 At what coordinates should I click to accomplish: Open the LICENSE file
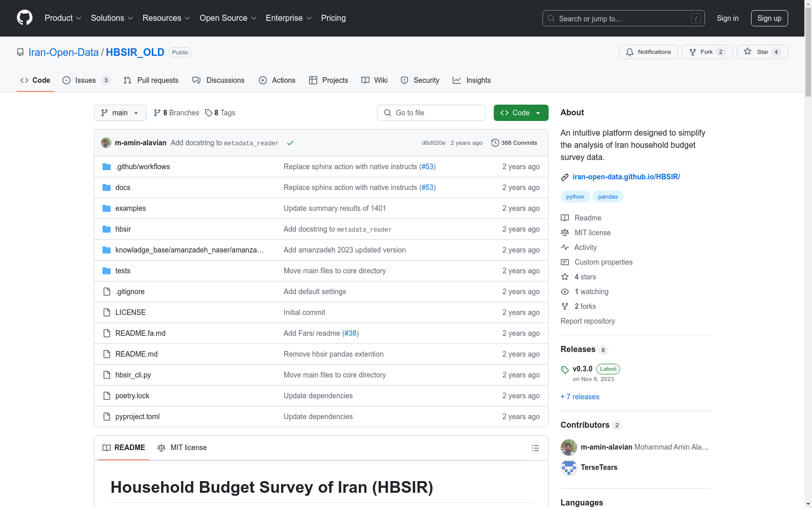pyautogui.click(x=130, y=312)
